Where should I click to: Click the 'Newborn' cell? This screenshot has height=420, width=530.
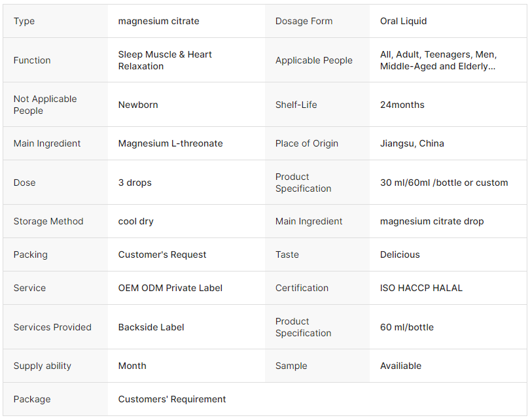pyautogui.click(x=138, y=105)
